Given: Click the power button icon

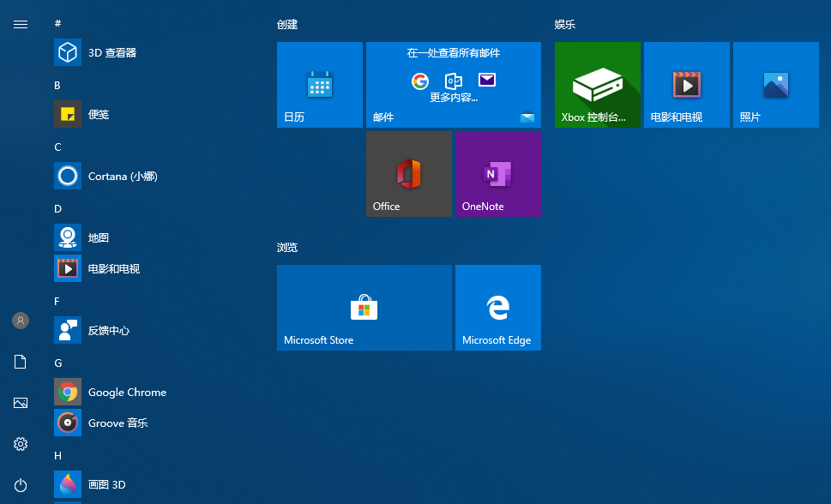Looking at the screenshot, I should tap(21, 485).
